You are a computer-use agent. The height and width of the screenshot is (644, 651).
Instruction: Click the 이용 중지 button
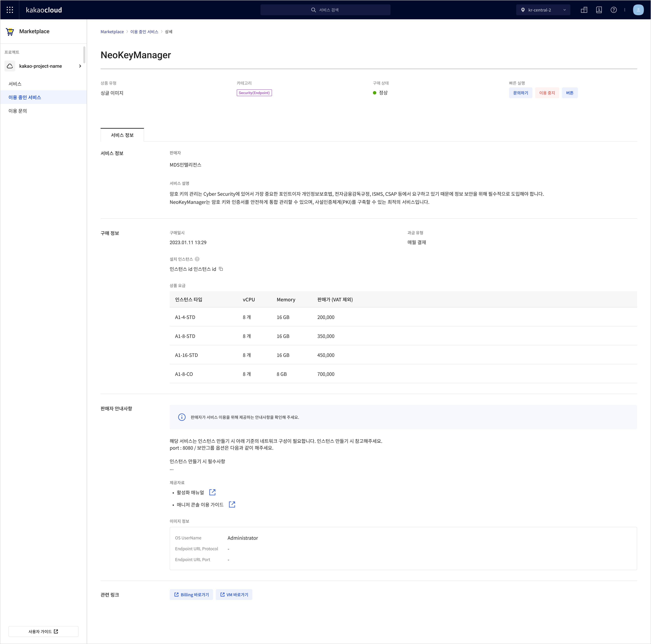click(547, 93)
